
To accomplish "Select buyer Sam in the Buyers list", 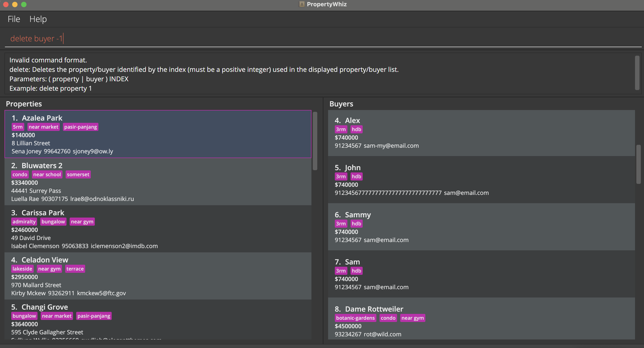I will 481,274.
